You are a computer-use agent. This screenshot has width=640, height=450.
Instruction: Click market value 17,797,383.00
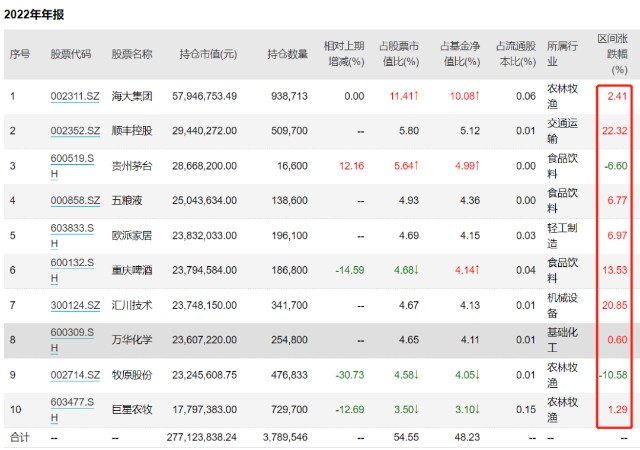(204, 410)
